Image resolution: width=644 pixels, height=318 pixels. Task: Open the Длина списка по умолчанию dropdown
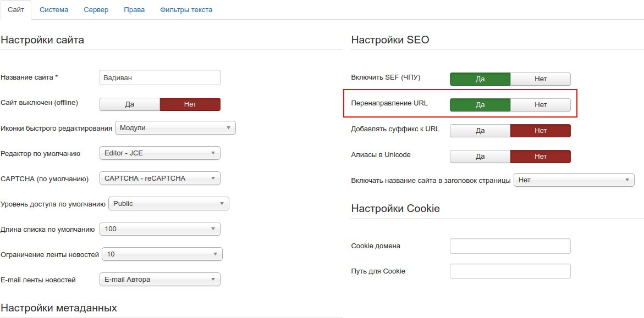(x=160, y=229)
